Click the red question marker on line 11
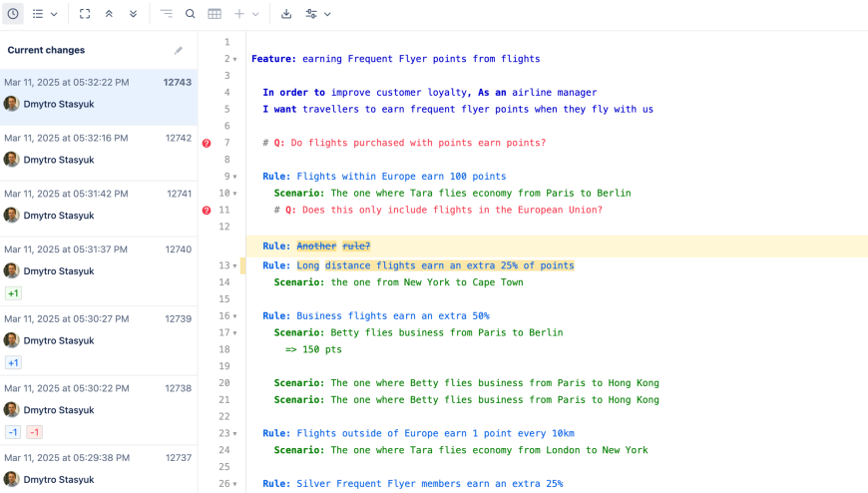Screen dimensions: 868x493 pyautogui.click(x=207, y=211)
